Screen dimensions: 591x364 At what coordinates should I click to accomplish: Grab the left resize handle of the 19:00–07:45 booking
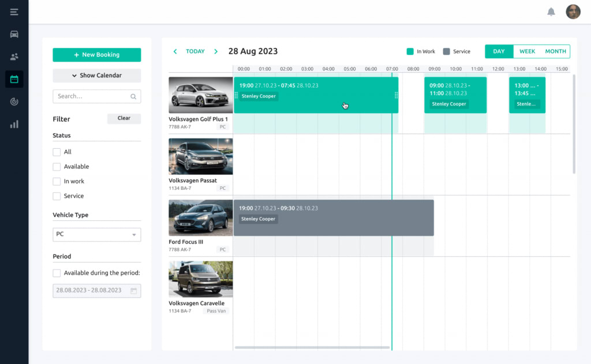[x=236, y=95]
